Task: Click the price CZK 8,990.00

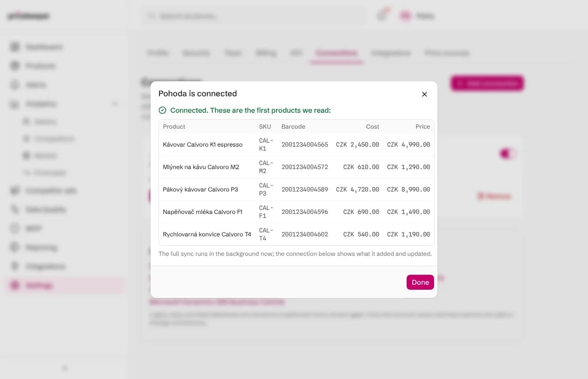Action: 409,189
